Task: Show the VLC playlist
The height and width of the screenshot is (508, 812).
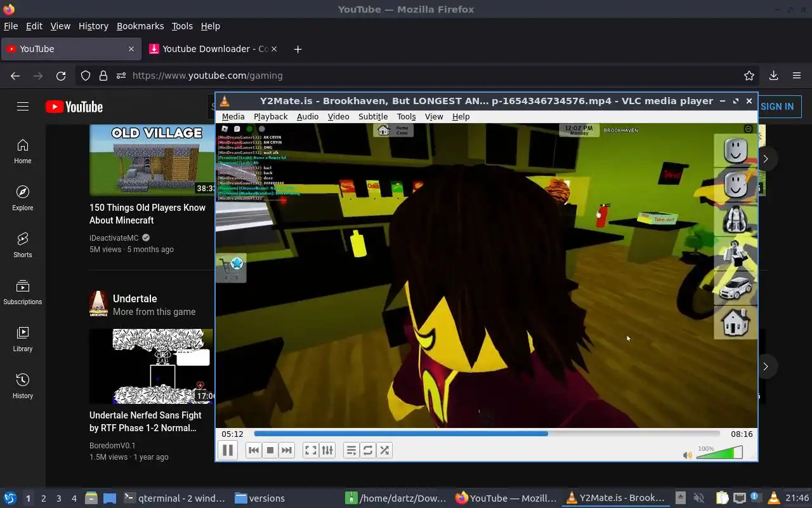Action: pos(351,450)
